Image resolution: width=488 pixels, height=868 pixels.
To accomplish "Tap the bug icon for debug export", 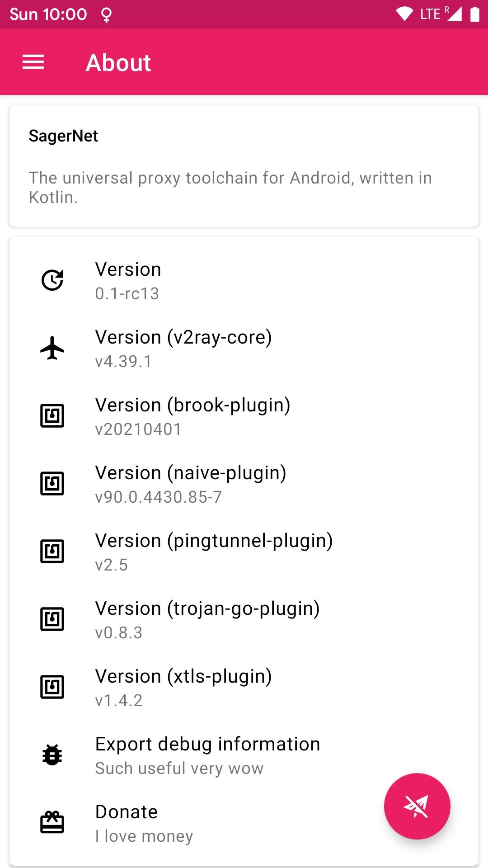I will 52,755.
